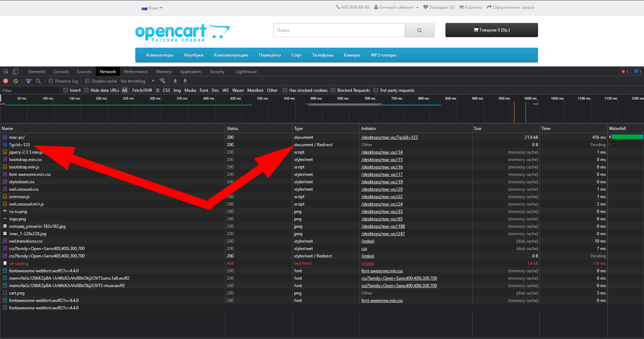
Task: Expand Личный кабинет account dropdown
Action: [x=396, y=7]
